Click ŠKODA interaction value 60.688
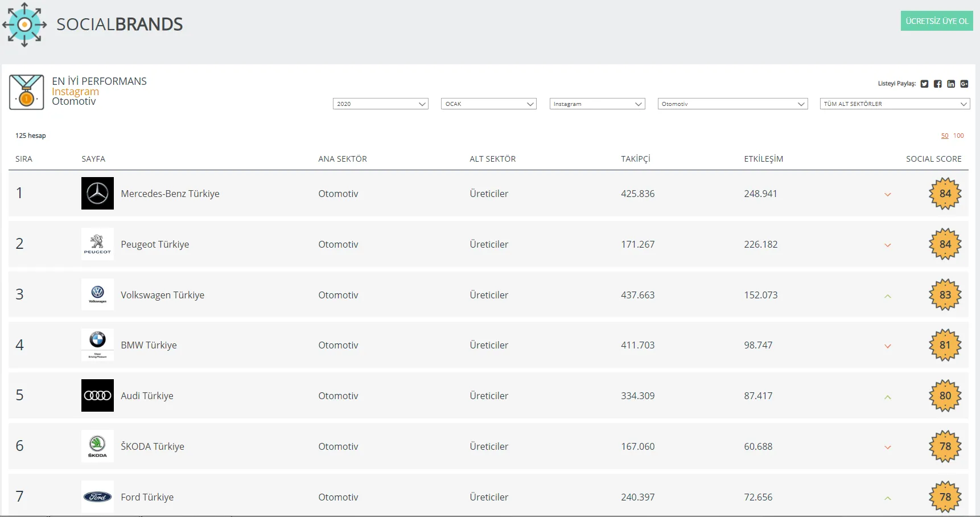 758,446
